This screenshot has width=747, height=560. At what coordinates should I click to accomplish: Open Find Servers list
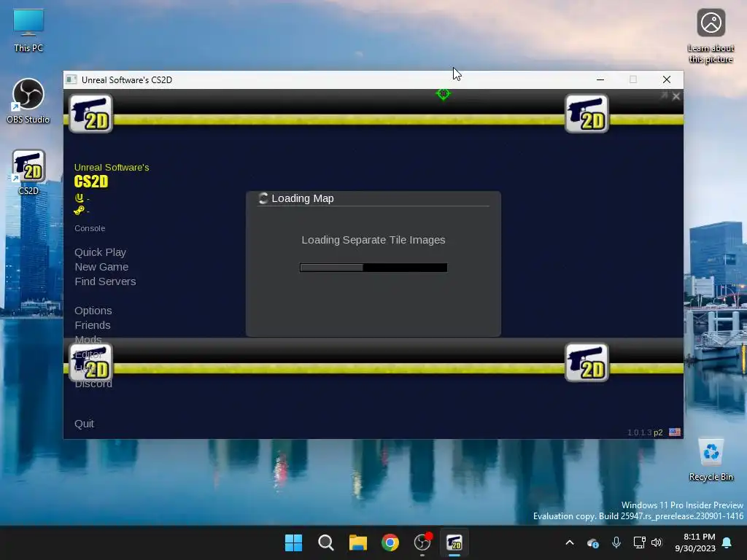click(105, 281)
